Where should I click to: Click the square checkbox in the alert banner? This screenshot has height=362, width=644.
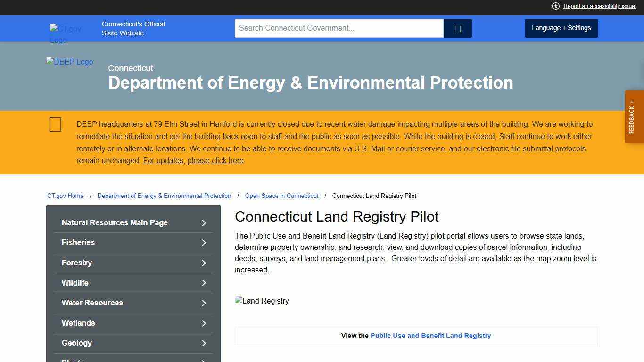click(55, 124)
